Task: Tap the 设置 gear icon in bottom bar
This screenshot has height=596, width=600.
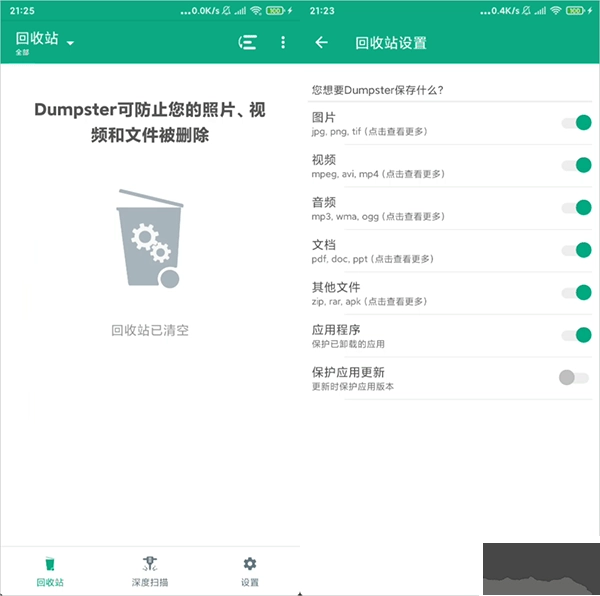Action: pos(250,564)
